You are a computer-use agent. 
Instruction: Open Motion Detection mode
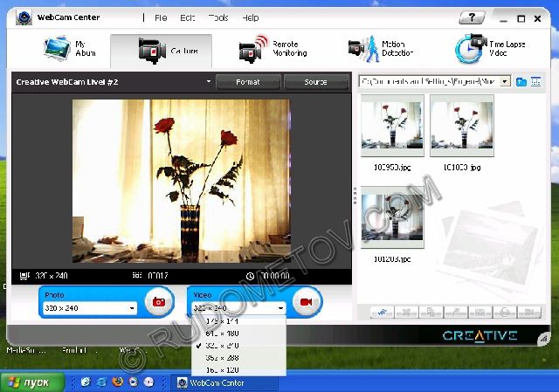tap(381, 49)
